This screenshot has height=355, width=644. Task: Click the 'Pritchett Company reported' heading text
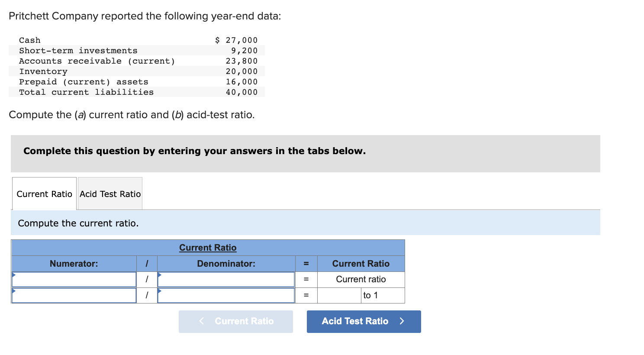click(x=145, y=16)
